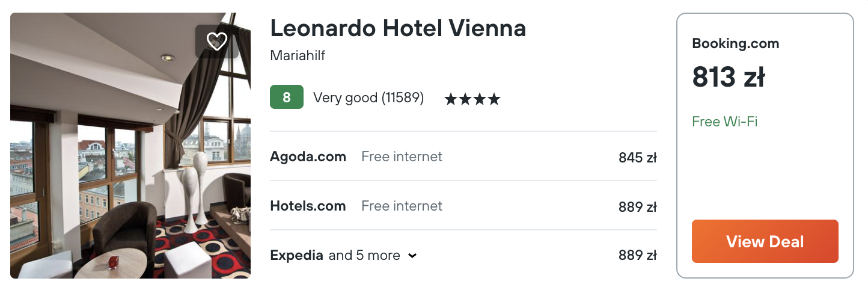868x290 pixels.
Task: Open the Very good (11589) reviews
Action: coord(368,97)
